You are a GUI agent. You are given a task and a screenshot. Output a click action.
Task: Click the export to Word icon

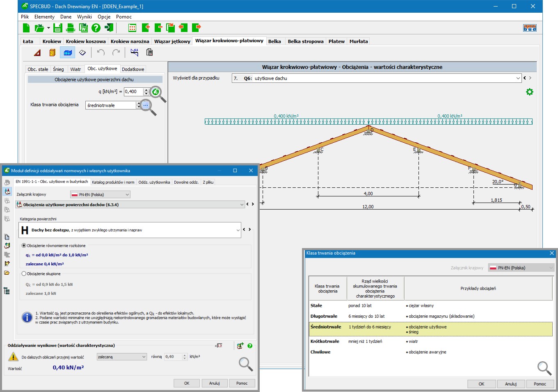(x=83, y=28)
